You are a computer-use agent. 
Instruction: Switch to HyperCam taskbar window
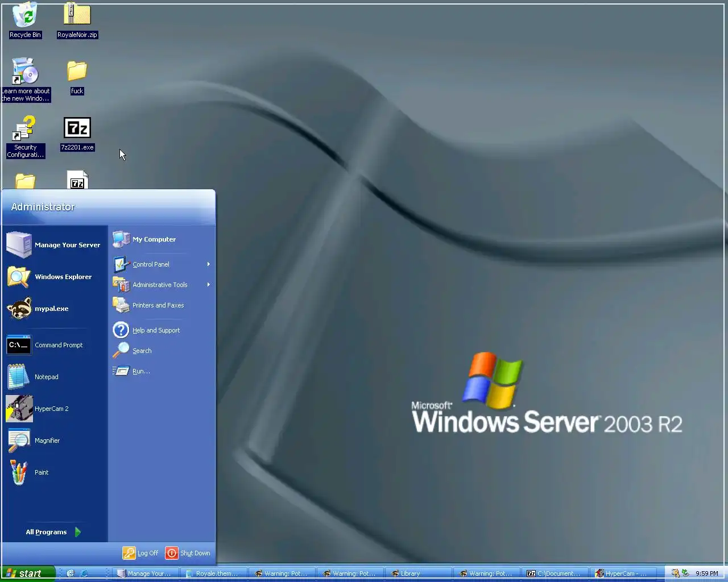[x=624, y=573]
